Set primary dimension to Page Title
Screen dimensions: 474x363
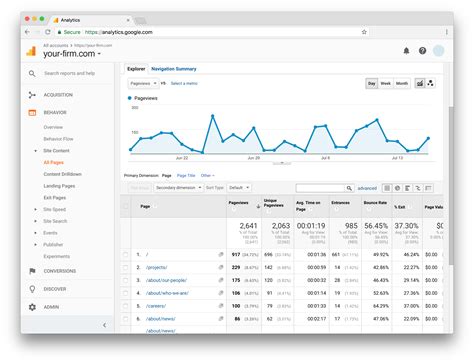tap(186, 176)
